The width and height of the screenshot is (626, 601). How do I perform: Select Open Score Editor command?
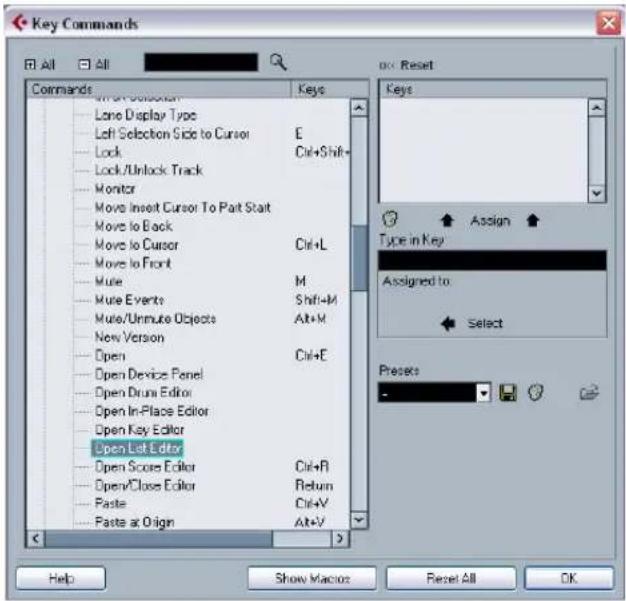pos(145,466)
